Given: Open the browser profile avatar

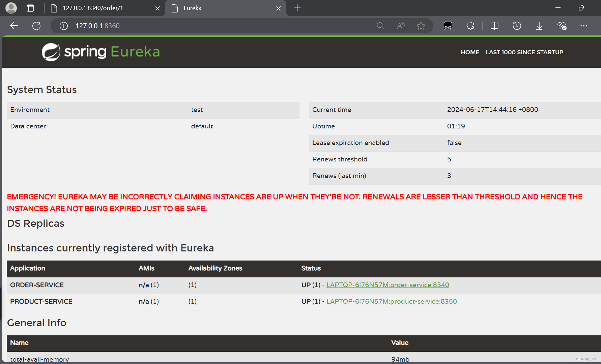Looking at the screenshot, I should pyautogui.click(x=11, y=8).
